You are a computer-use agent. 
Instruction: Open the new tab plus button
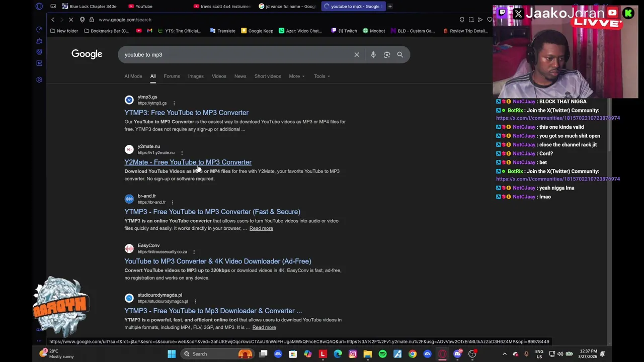coord(390,6)
